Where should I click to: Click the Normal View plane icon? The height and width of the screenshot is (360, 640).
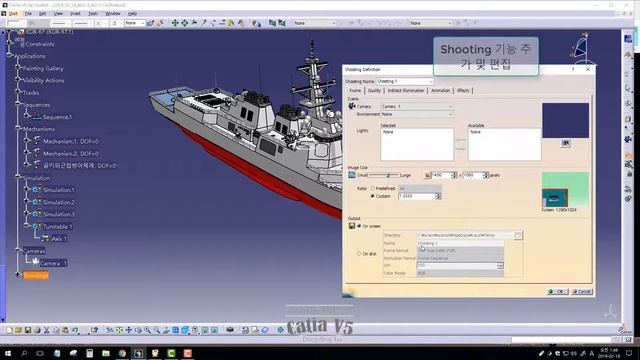(166, 330)
